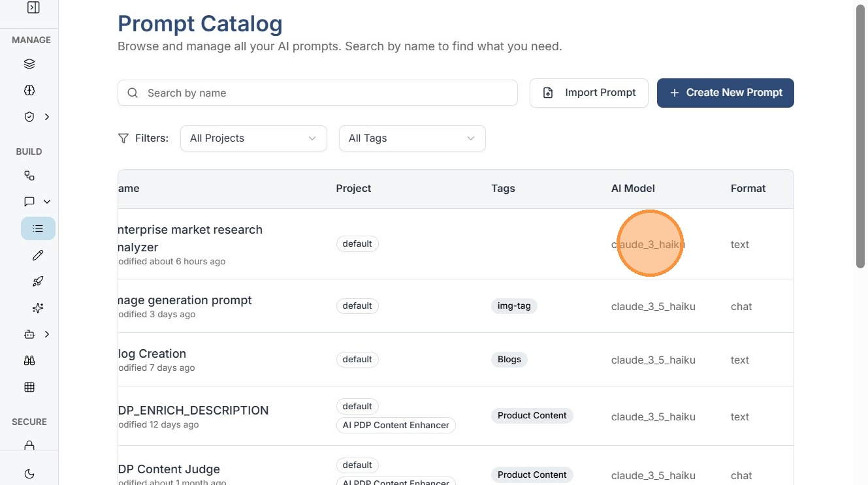Toggle dark mode with the moon icon
868x485 pixels.
point(29,474)
